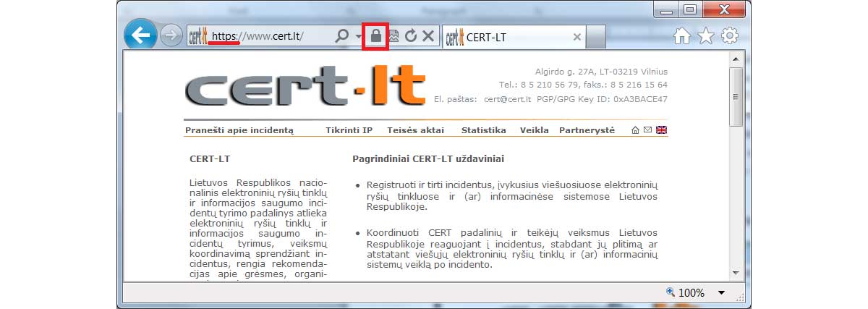
Task: Open Statistika menu item
Action: (483, 130)
